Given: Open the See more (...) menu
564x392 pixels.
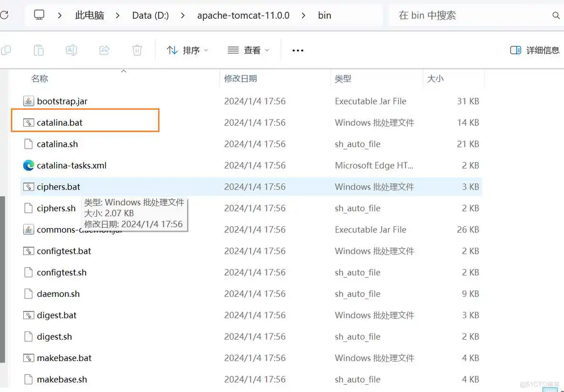Looking at the screenshot, I should 297,50.
